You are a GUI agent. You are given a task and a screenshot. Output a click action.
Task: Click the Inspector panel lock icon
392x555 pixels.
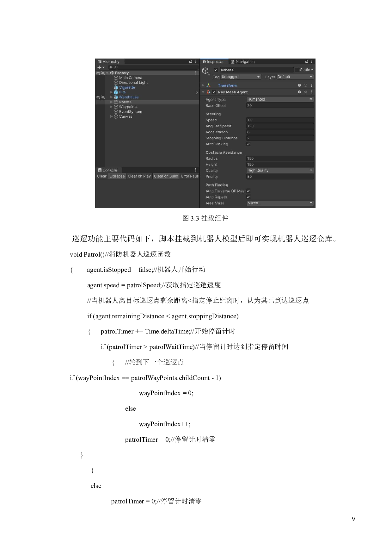pyautogui.click(x=306, y=61)
